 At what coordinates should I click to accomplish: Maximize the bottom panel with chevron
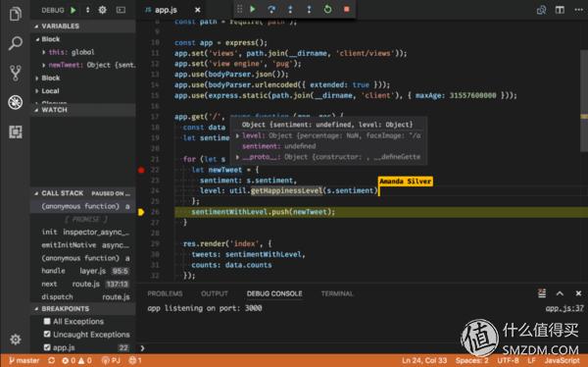tap(560, 293)
